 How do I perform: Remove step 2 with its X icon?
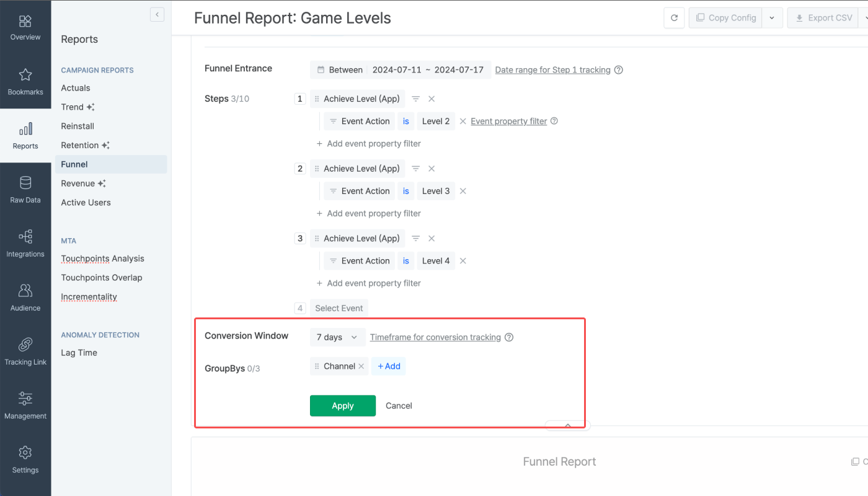pos(432,169)
